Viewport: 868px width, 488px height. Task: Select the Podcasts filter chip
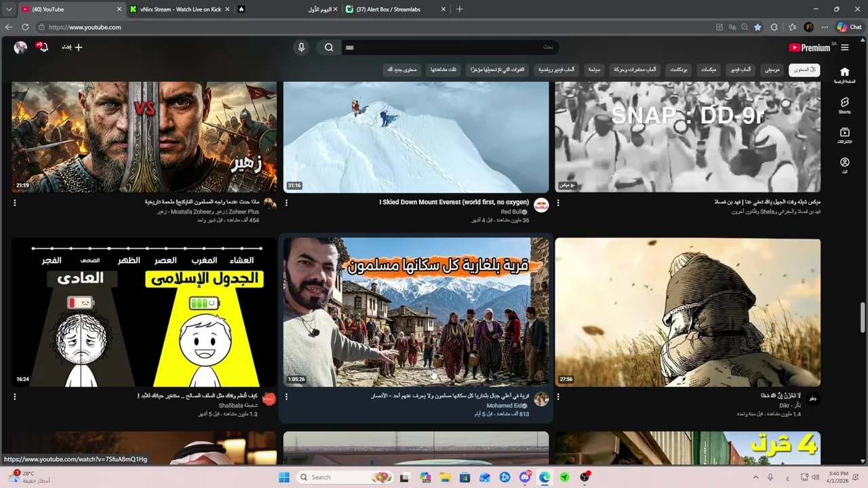click(x=679, y=70)
